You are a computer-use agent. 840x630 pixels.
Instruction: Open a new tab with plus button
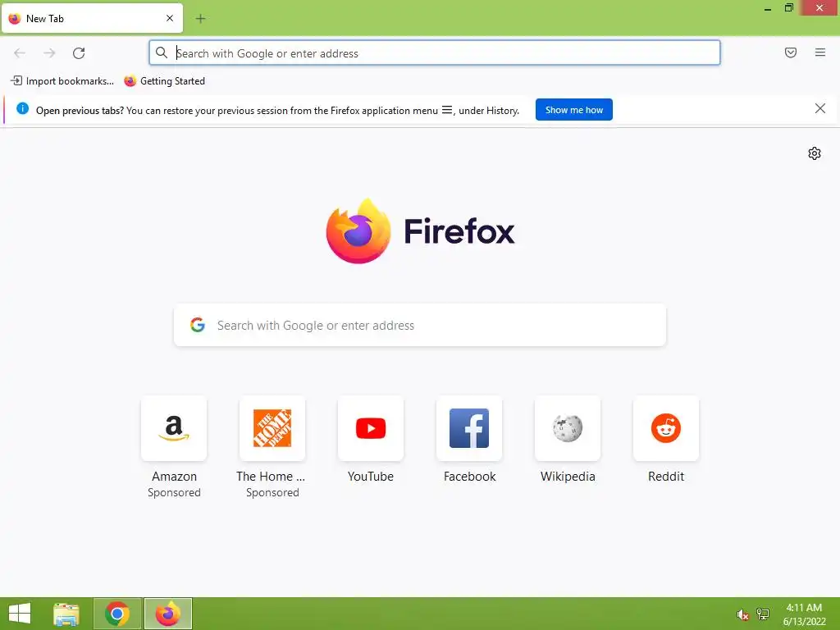(x=200, y=19)
